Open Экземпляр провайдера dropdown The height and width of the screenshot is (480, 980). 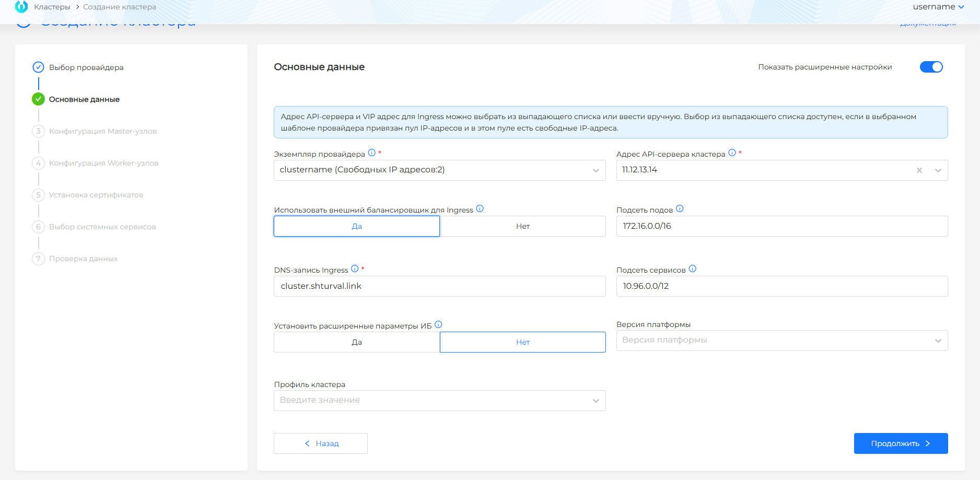point(440,170)
